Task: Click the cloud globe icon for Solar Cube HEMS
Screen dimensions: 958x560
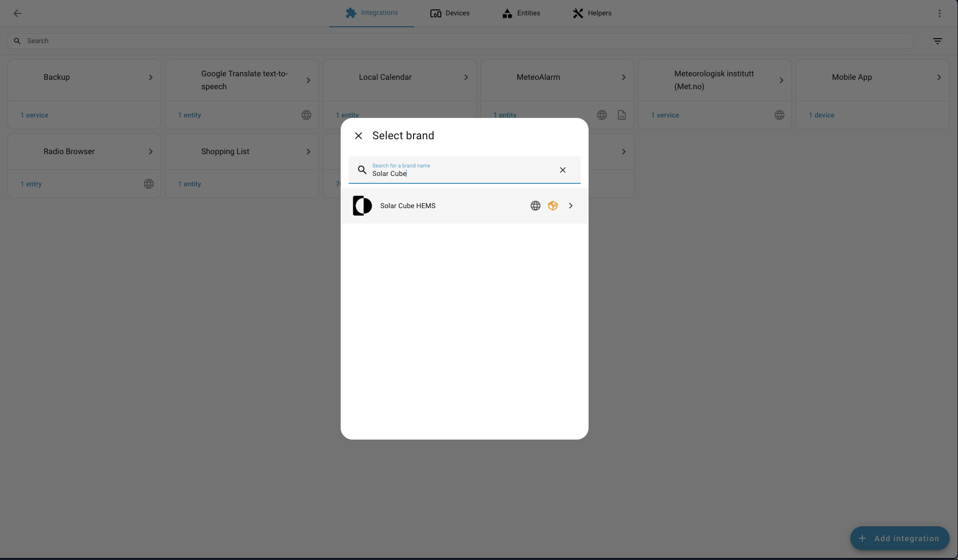Action: (536, 206)
